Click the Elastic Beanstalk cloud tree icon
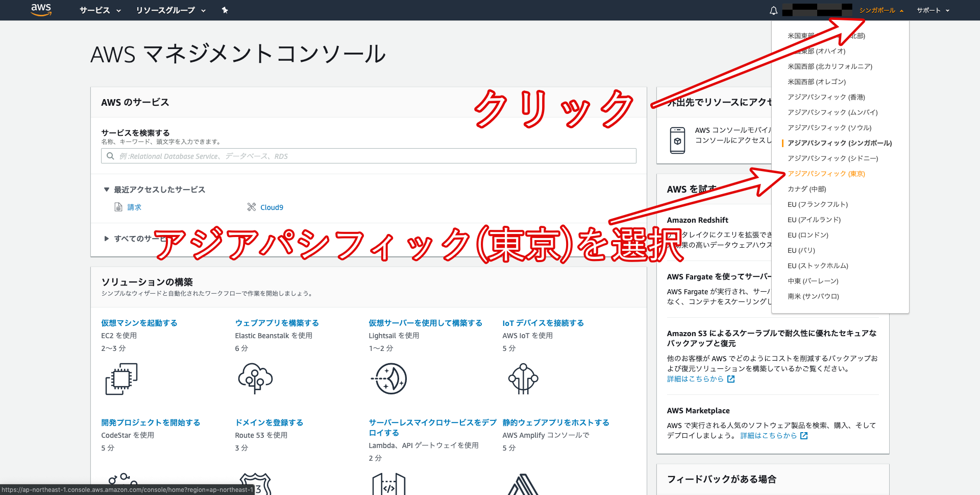Viewport: 980px width, 495px height. [x=255, y=379]
